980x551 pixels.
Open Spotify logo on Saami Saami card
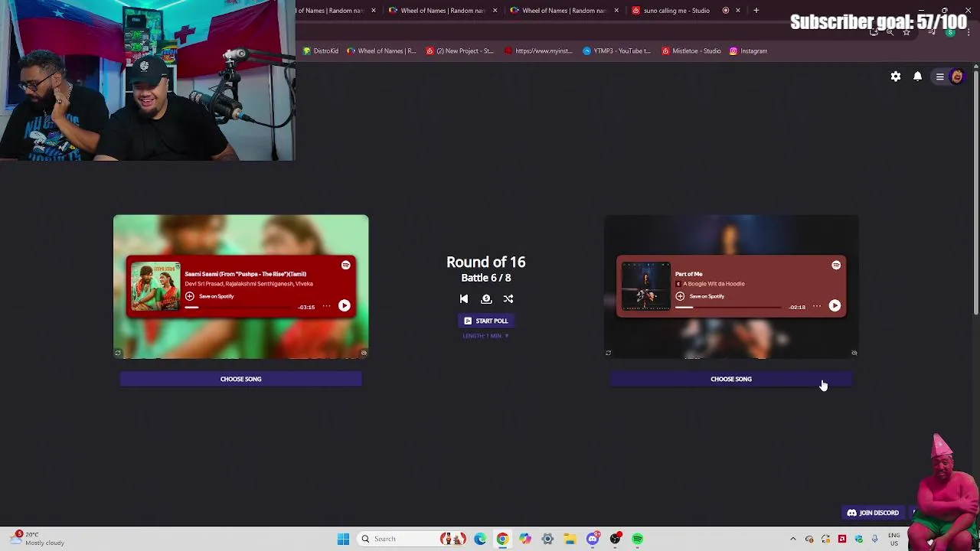pos(346,265)
